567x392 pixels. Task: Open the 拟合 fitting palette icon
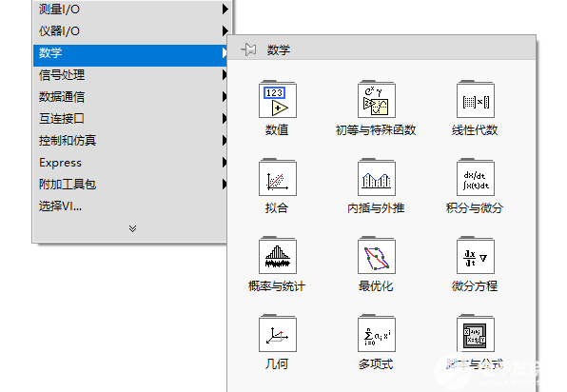click(278, 178)
